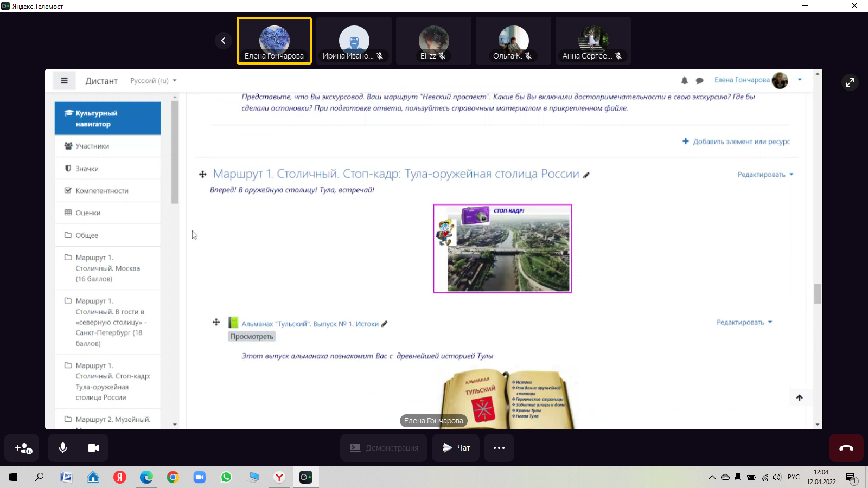Click the add participants icon

(x=23, y=448)
